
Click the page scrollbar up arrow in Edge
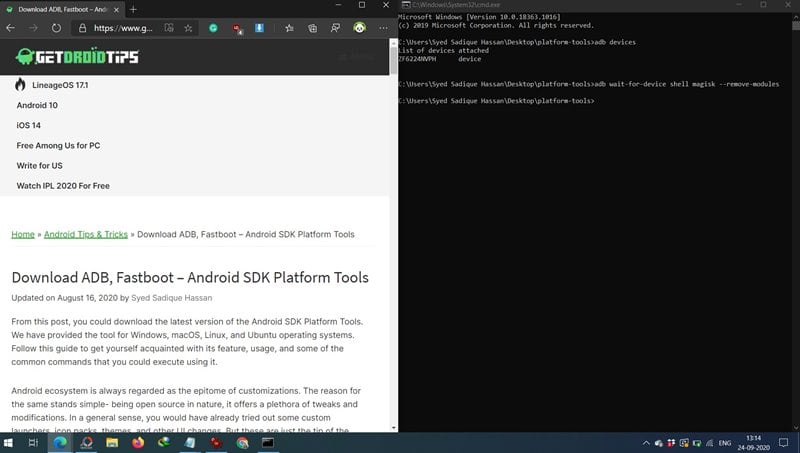coord(393,44)
